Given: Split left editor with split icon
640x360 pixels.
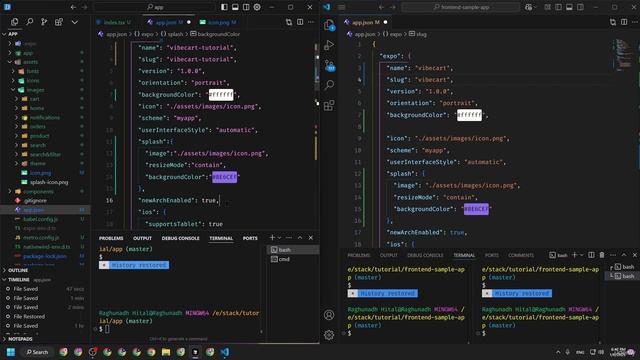Looking at the screenshot, I should (x=300, y=22).
